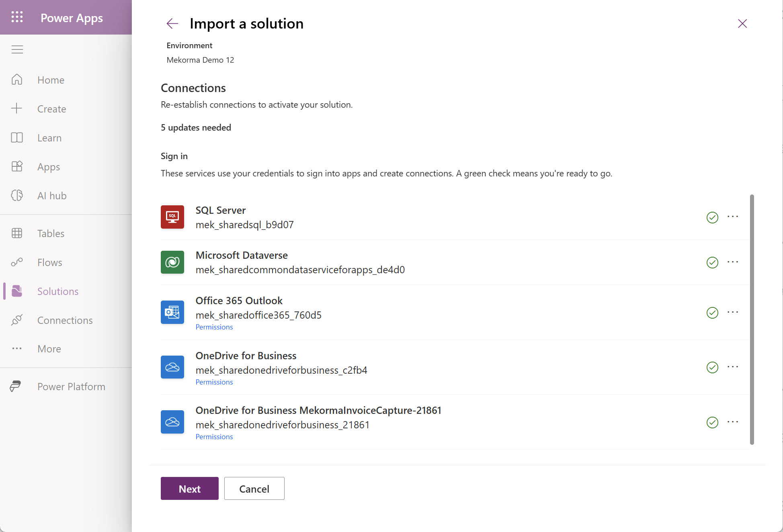Click the OneDrive MekormaInvoiceCapture-21861 connector icon
Screen dimensions: 783x532
coord(172,422)
